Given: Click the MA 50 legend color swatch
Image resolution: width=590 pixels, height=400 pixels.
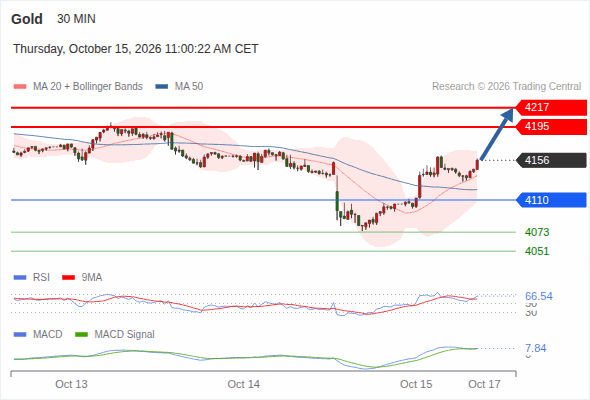Looking at the screenshot, I should coord(162,87).
